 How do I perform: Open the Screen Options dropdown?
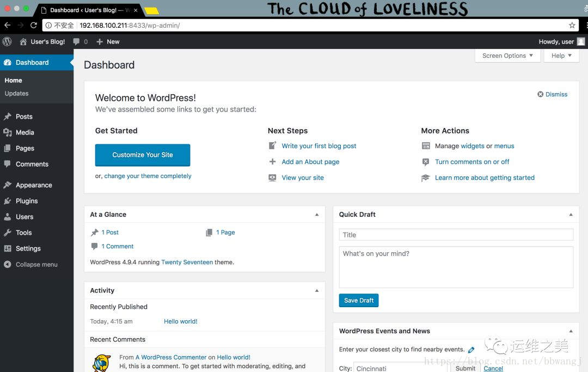point(507,56)
